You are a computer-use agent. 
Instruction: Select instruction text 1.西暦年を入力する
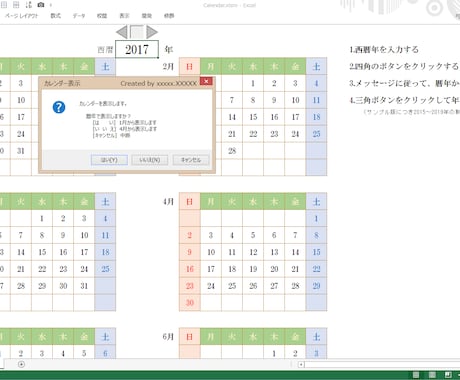[384, 50]
